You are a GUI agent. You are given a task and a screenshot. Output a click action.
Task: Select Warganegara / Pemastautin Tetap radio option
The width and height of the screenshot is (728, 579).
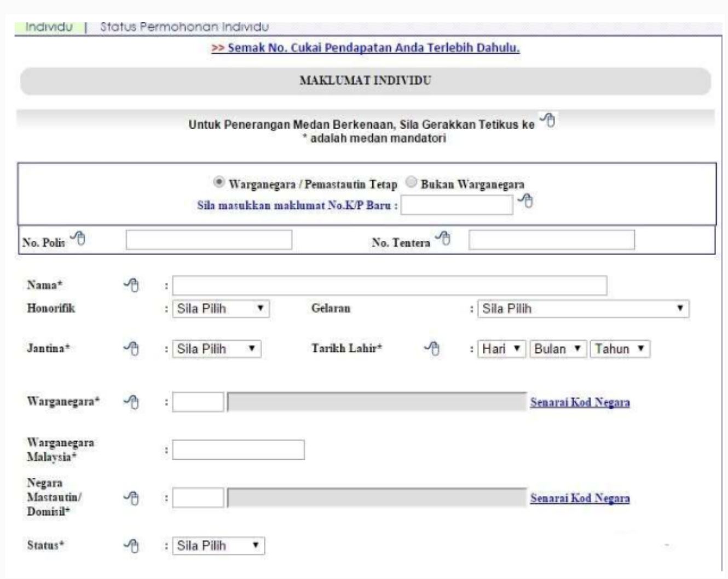[219, 183]
